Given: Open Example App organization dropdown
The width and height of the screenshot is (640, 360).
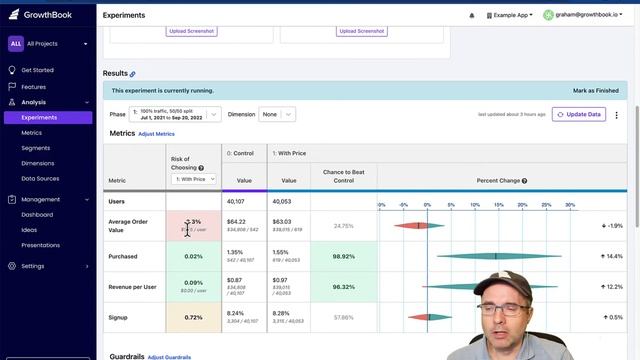Looking at the screenshot, I should (x=509, y=15).
